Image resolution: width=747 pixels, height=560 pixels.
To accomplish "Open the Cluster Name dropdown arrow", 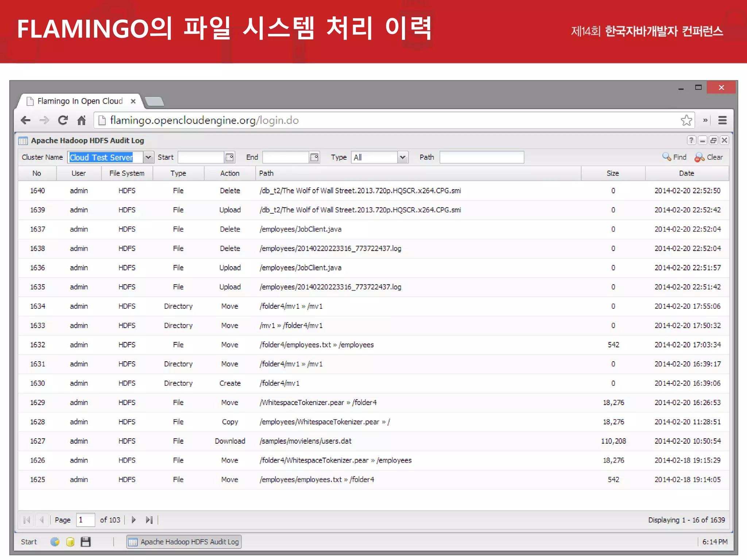I will point(148,157).
